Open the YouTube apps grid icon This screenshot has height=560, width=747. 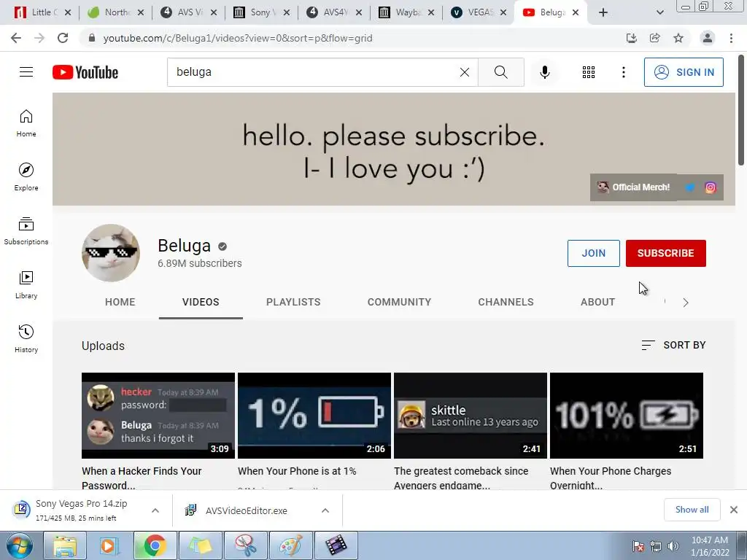coord(589,72)
